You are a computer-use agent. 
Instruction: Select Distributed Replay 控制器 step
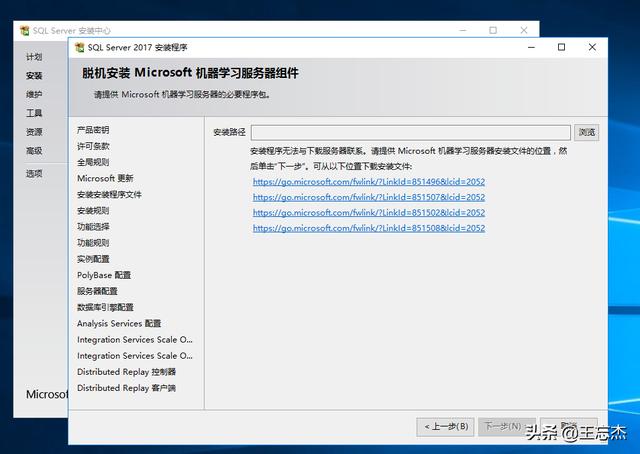point(126,371)
